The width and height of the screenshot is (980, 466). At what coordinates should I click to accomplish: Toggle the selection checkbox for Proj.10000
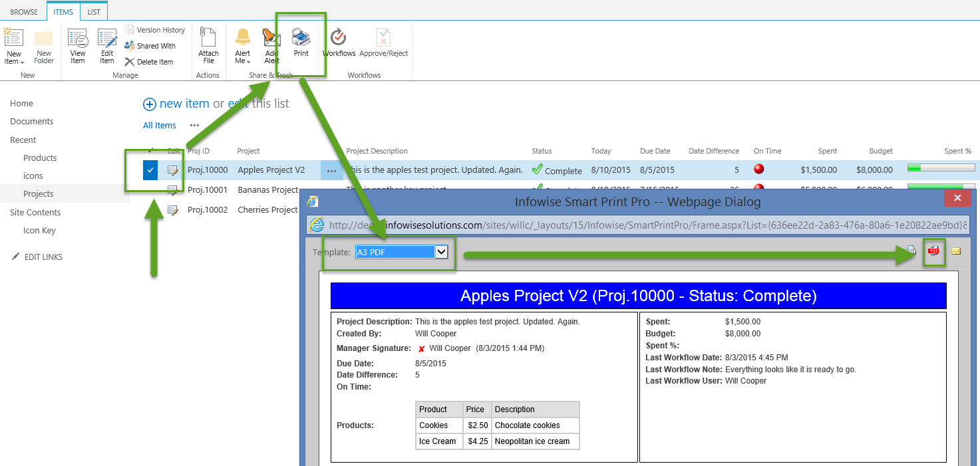150,170
